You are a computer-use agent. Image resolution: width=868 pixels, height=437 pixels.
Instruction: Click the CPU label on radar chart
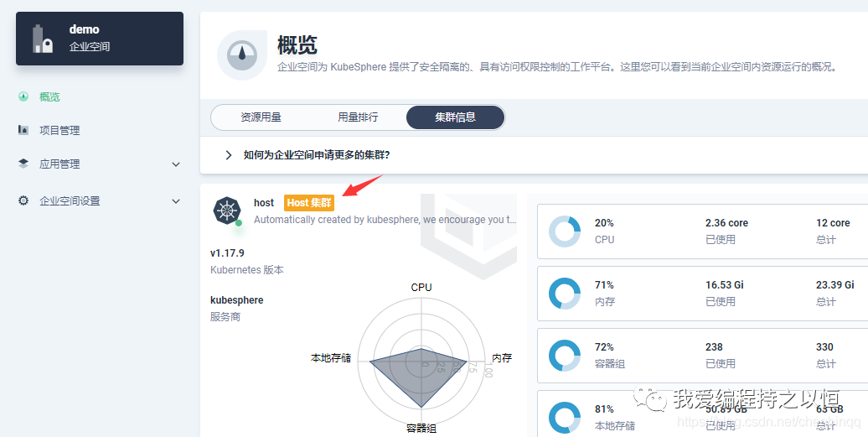pos(421,288)
